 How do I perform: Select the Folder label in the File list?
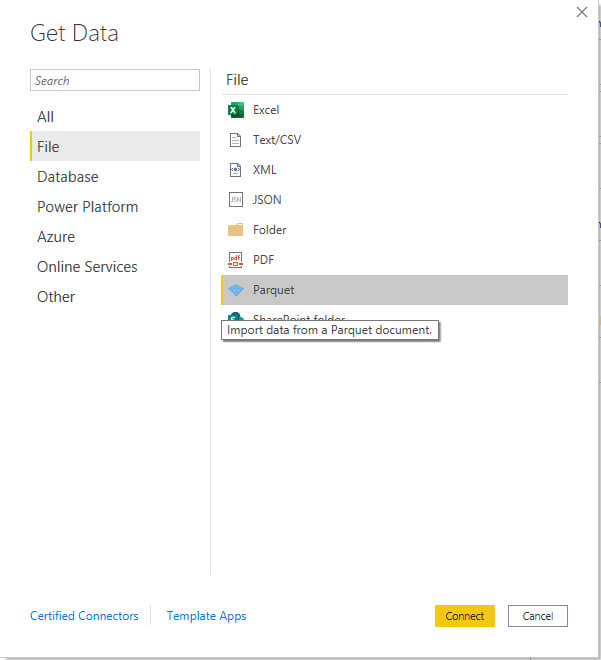(x=270, y=230)
